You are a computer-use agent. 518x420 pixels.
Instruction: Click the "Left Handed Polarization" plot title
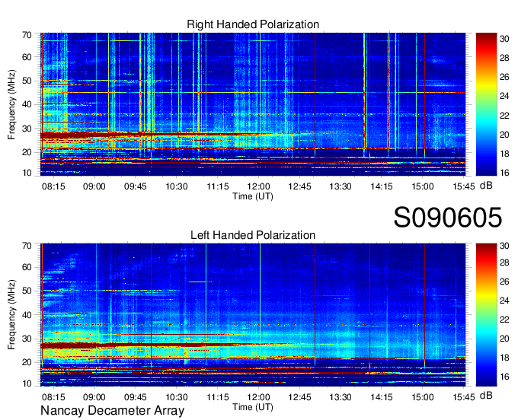coord(253,235)
